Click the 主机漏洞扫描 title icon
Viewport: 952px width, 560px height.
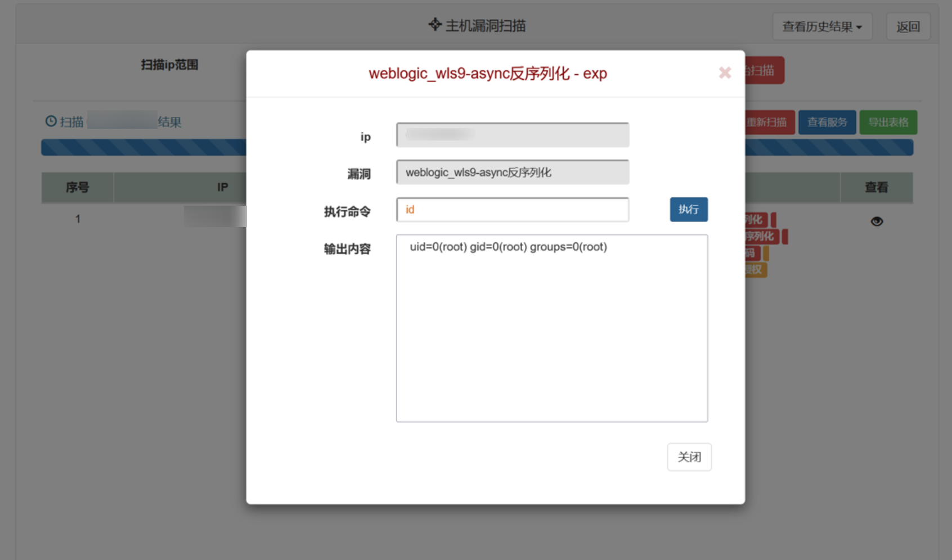point(435,25)
